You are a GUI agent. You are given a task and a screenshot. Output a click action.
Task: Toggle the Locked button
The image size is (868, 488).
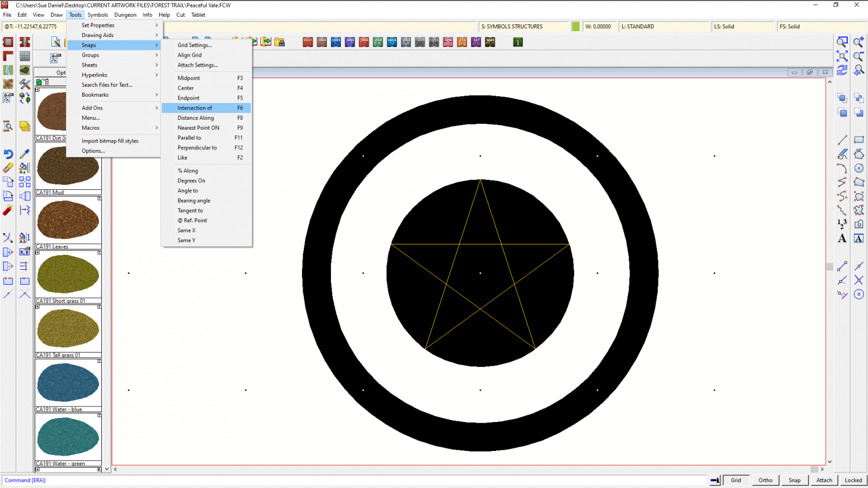coord(853,480)
